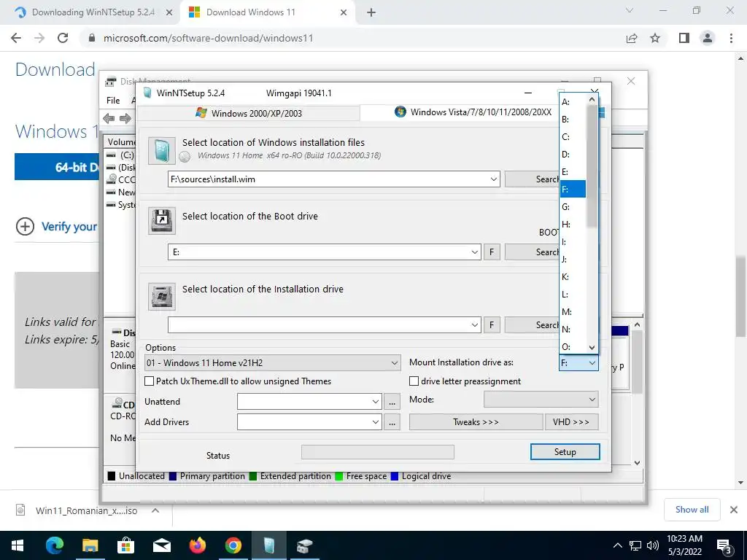The image size is (747, 560).
Task: Click the Setup button
Action: click(565, 452)
